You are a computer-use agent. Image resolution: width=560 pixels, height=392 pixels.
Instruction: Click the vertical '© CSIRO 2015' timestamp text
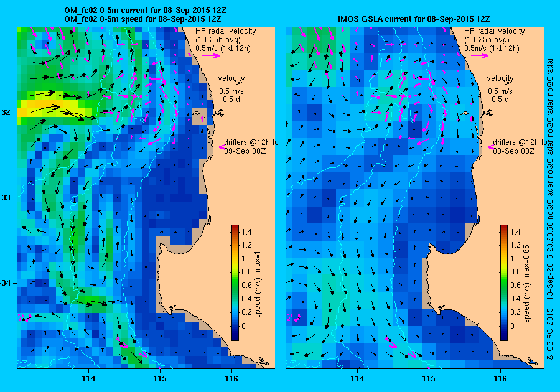pos(550,208)
